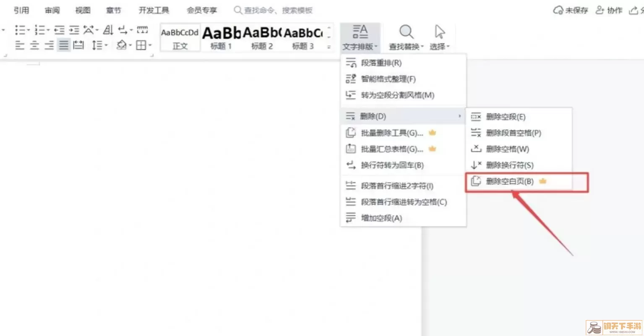Click the tab stops ruler icon
644x336 pixels.
tap(142, 30)
